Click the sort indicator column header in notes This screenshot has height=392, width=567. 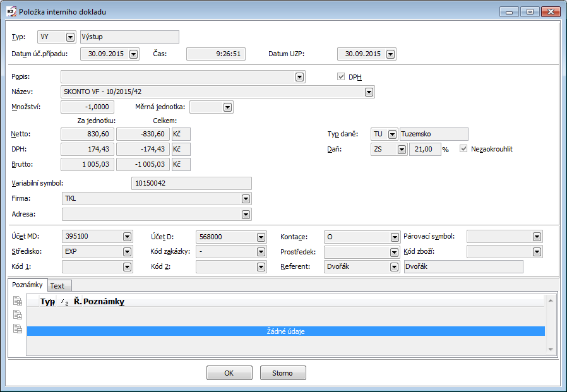coord(64,301)
